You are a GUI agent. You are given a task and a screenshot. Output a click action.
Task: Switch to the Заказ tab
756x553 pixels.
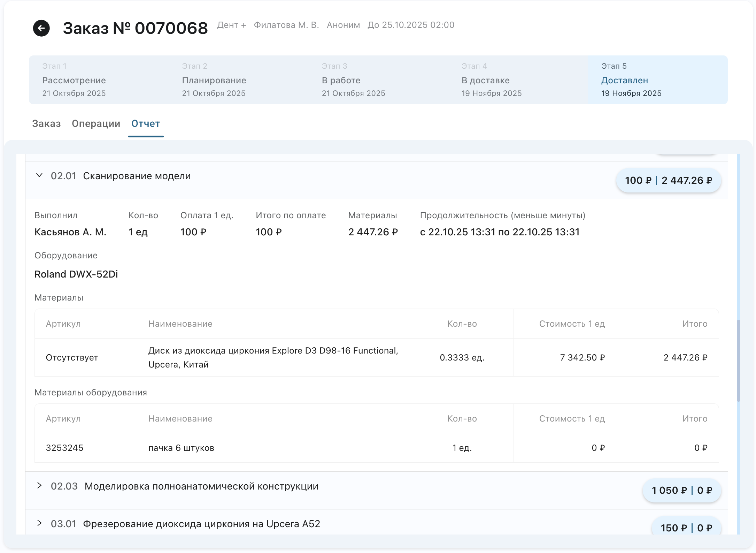[x=46, y=124]
